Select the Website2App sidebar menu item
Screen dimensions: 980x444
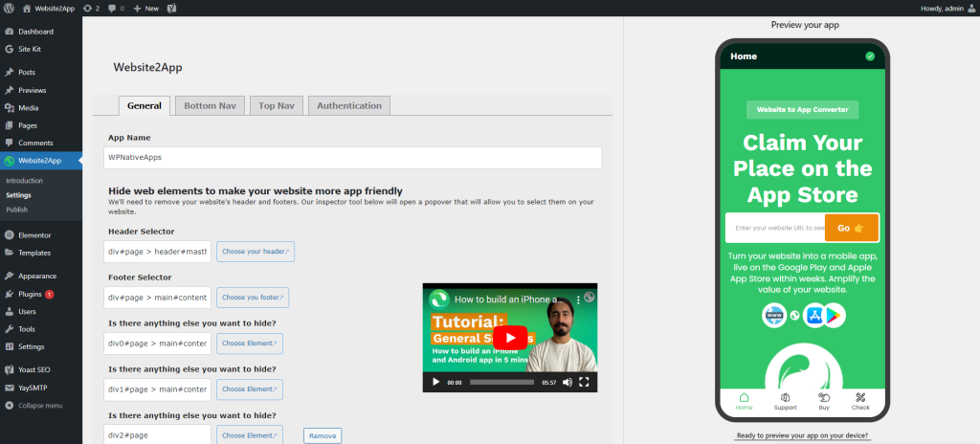40,161
